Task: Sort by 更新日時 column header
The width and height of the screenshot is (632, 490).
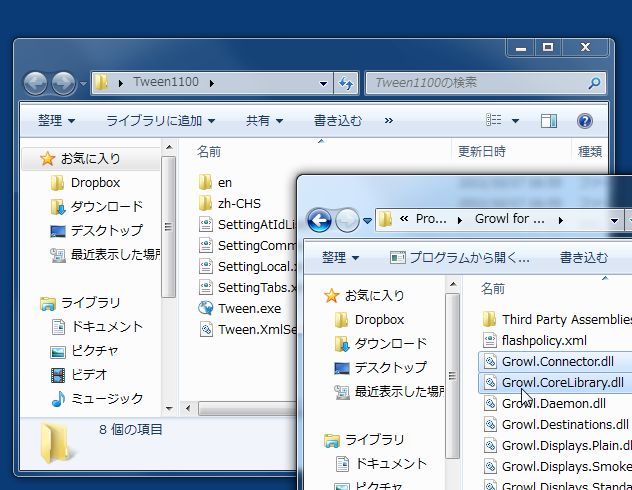Action: click(482, 152)
